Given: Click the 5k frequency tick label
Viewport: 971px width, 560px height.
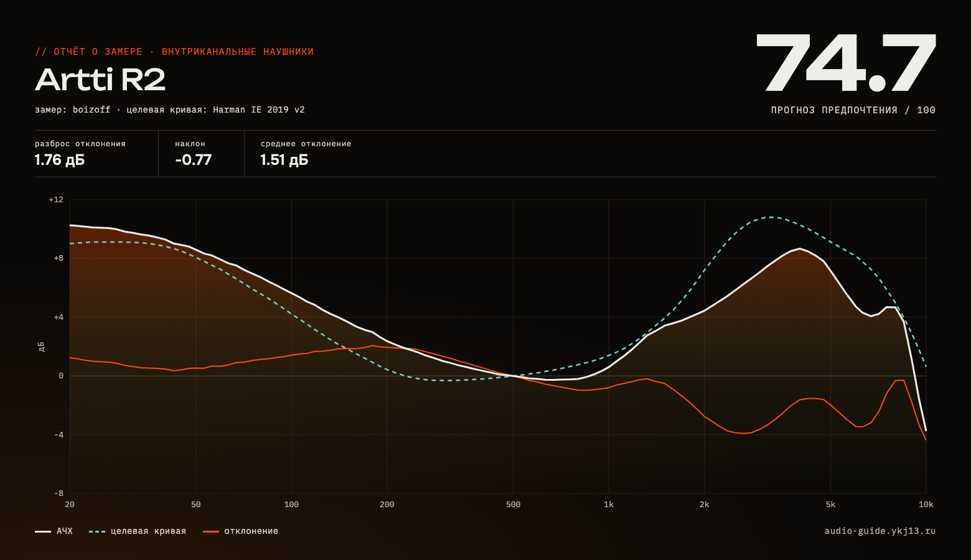Looking at the screenshot, I should [831, 505].
